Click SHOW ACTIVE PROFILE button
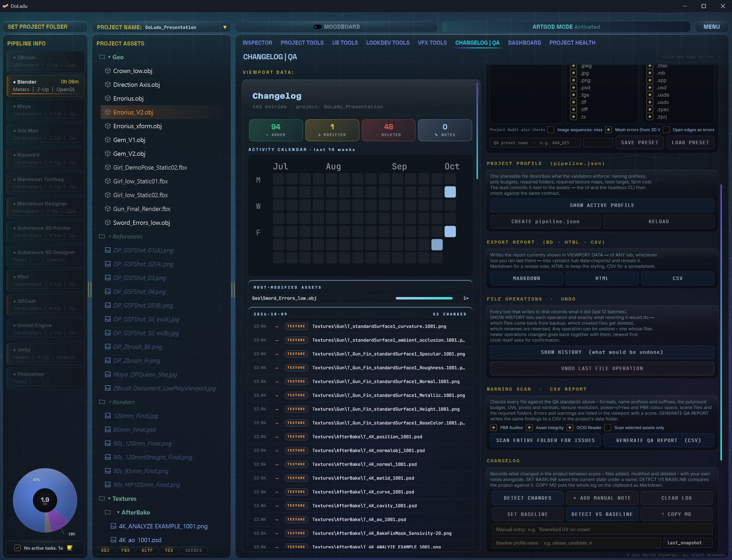The image size is (732, 560). (602, 205)
